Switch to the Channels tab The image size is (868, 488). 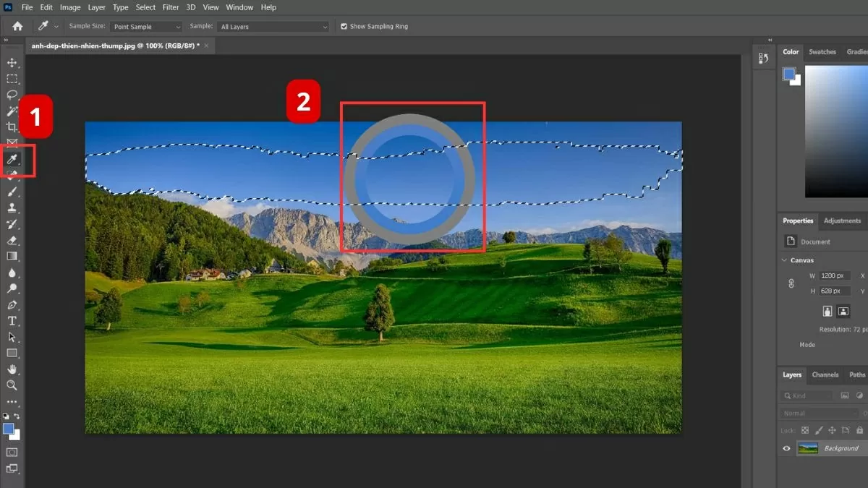coord(825,374)
